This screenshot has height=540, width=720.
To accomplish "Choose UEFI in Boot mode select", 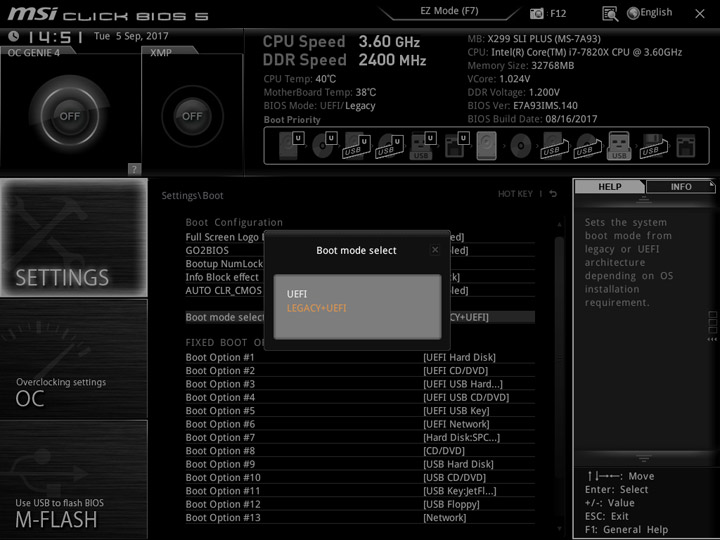I will [297, 294].
